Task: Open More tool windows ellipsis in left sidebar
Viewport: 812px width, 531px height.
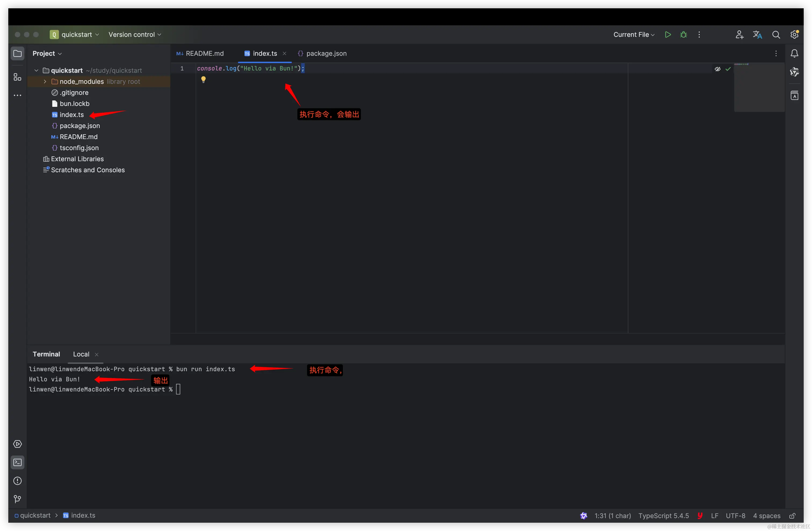Action: point(17,96)
